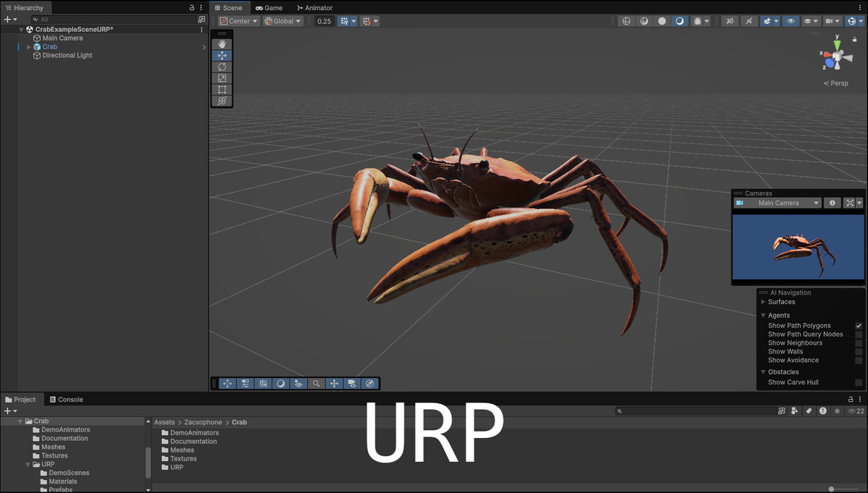Click the camera overlay info icon
This screenshot has width=868, height=493.
pyautogui.click(x=833, y=203)
